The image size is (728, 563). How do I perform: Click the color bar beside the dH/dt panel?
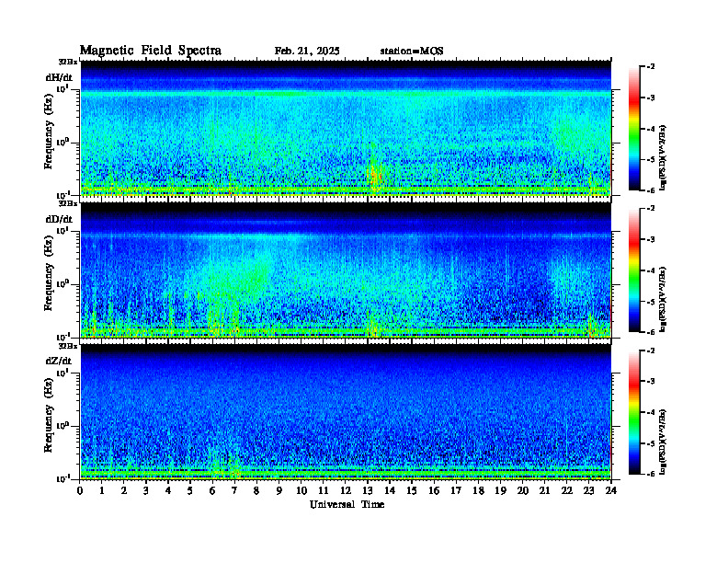pos(633,129)
